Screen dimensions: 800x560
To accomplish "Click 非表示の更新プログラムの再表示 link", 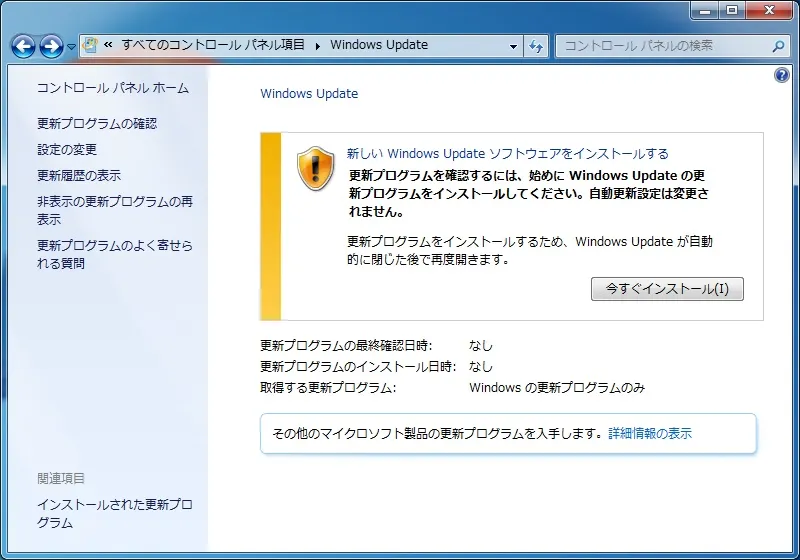I will tap(115, 210).
